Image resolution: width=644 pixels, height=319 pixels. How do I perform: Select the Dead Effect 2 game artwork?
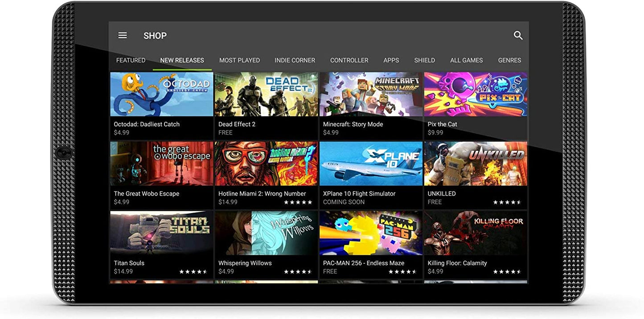pyautogui.click(x=266, y=94)
